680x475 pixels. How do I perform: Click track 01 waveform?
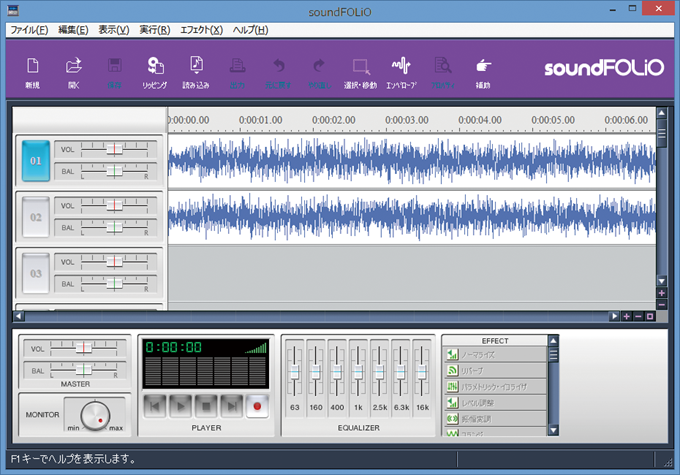[412, 161]
